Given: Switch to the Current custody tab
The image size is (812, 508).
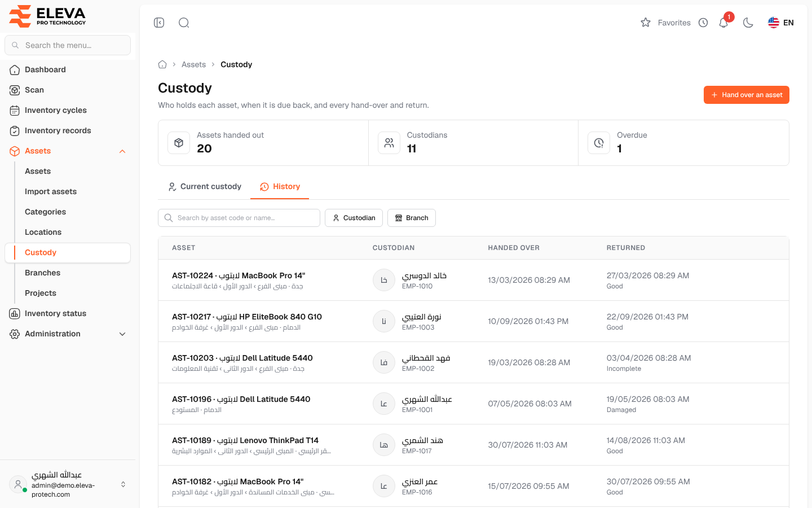Looking at the screenshot, I should pos(205,187).
